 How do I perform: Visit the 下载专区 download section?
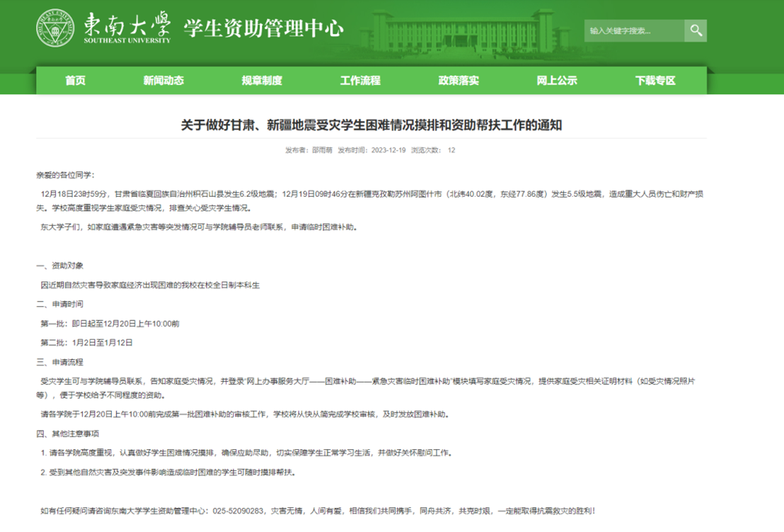coord(655,81)
